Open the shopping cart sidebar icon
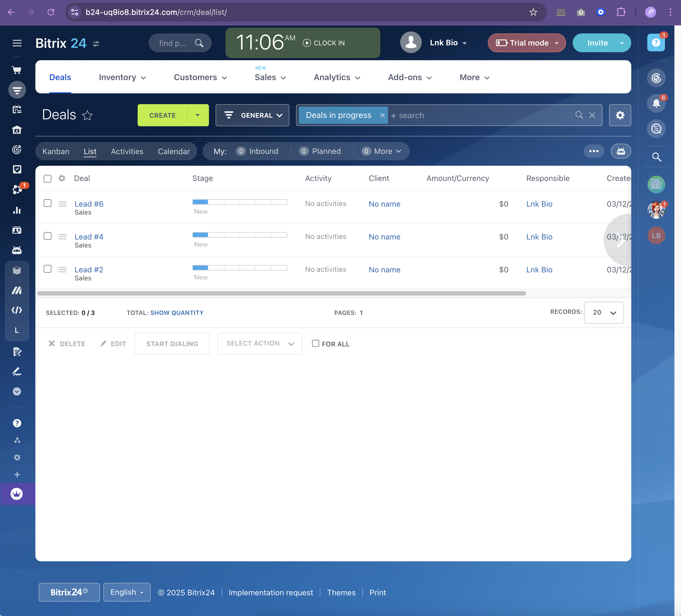 (17, 70)
